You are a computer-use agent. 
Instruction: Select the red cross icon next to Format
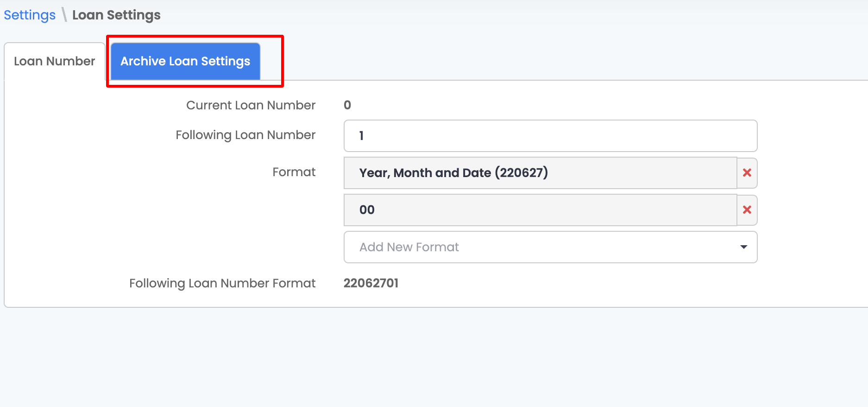[x=747, y=173]
